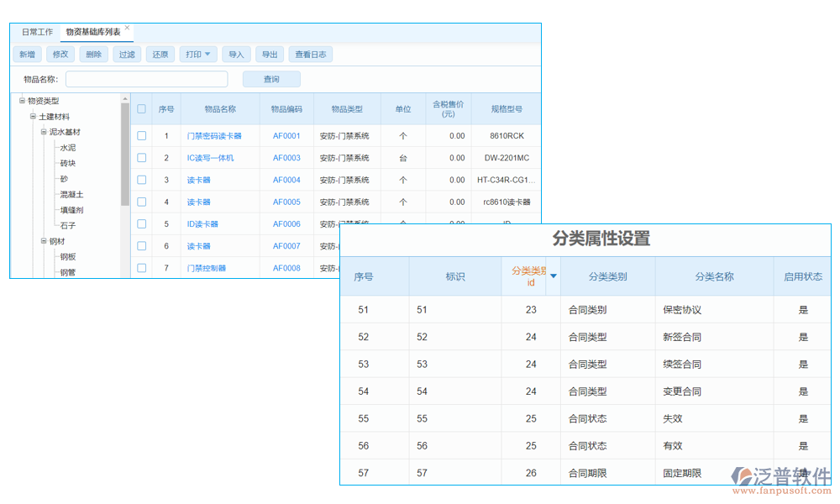Select the 物资基础库列表 tab
The height and width of the screenshot is (504, 840).
pos(92,30)
